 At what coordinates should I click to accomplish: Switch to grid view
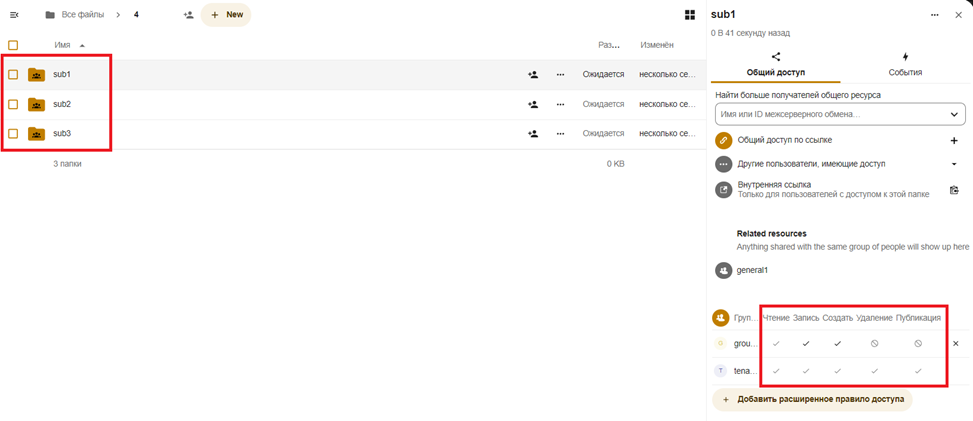point(689,15)
